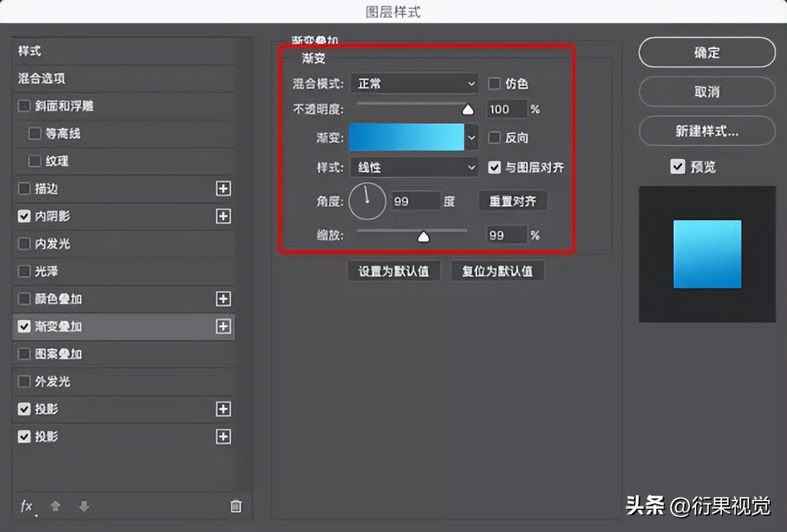Viewport: 787px width, 532px height.
Task: Enable the 反向 checkbox
Action: point(494,138)
